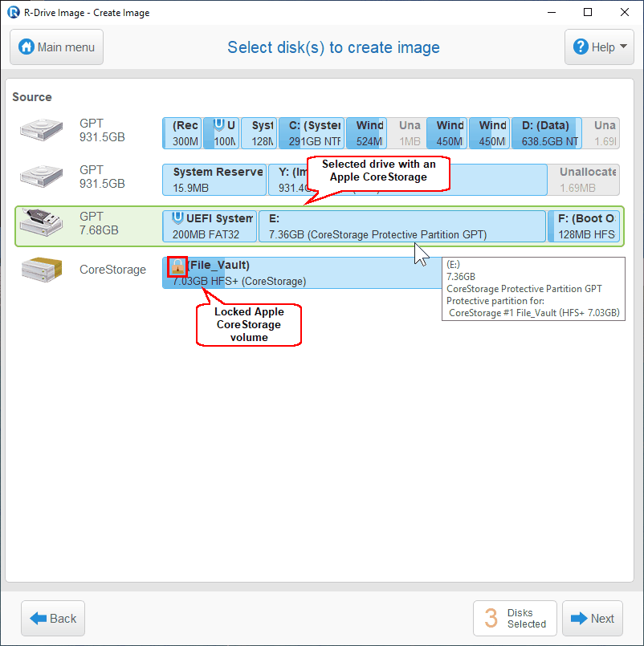Click the R-Drive Image title bar logo
Screen dimensions: 644x646
coord(13,12)
